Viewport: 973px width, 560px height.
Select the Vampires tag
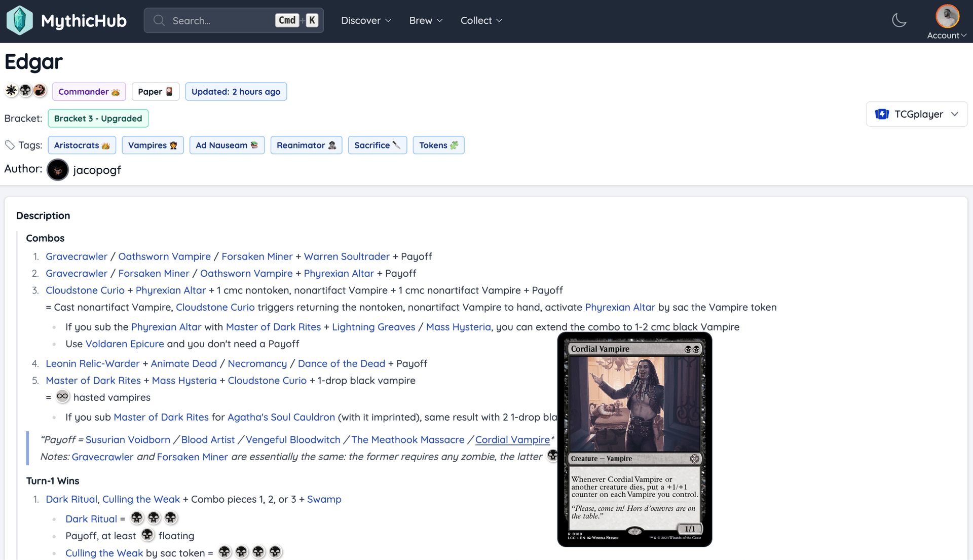(153, 145)
